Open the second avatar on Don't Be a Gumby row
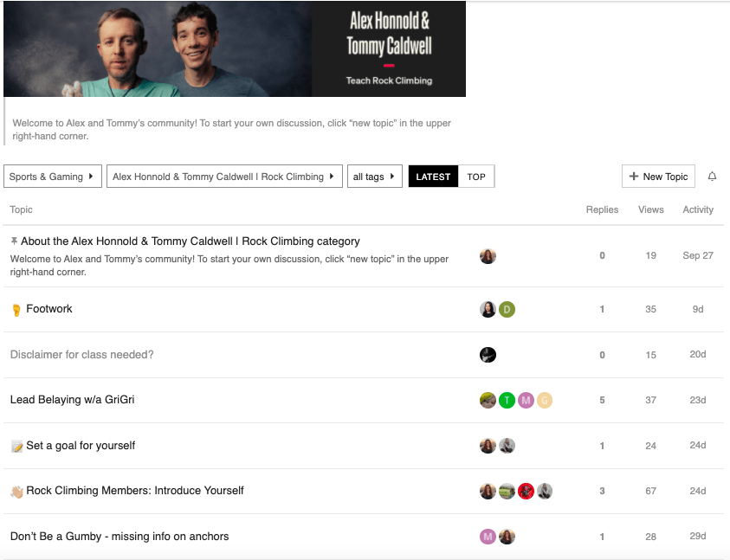The image size is (730, 560). [507, 537]
